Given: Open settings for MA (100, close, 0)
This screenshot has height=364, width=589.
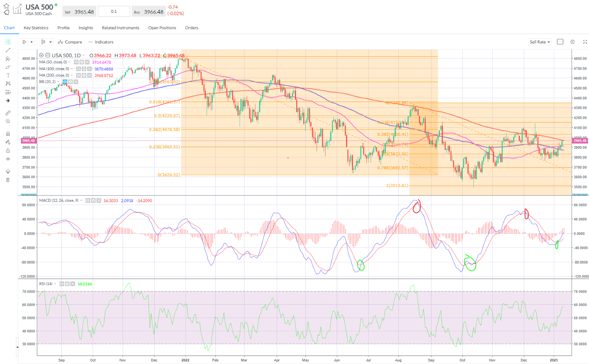Looking at the screenshot, I should tap(84, 69).
